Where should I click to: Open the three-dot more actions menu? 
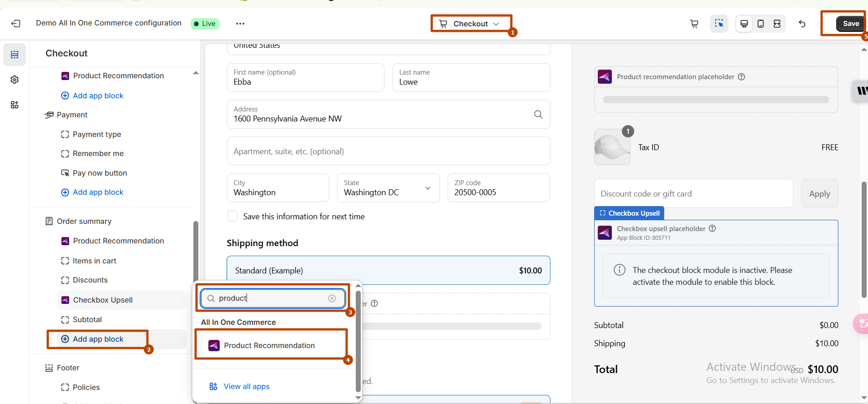(x=240, y=24)
